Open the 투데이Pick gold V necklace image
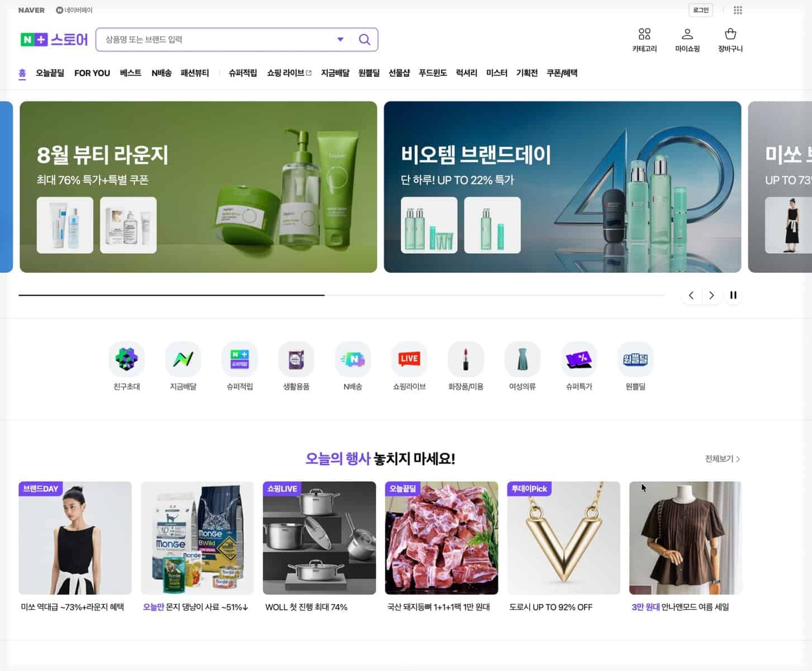 [564, 538]
